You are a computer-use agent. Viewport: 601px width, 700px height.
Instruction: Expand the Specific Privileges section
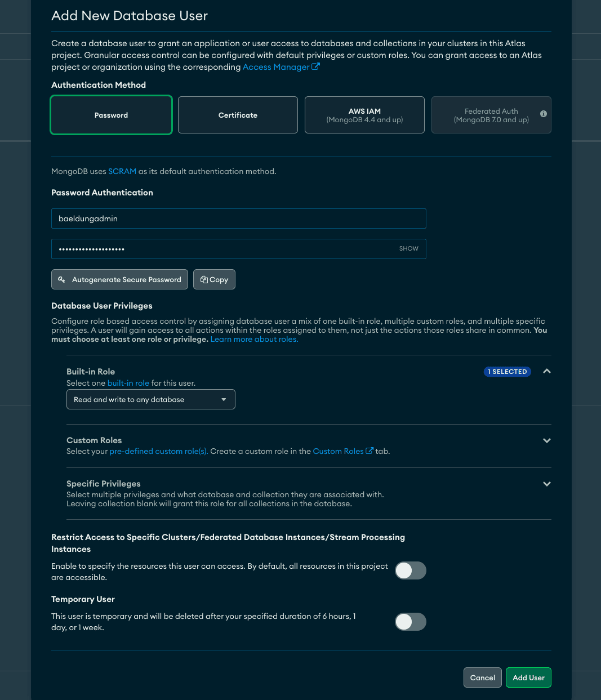[546, 484]
